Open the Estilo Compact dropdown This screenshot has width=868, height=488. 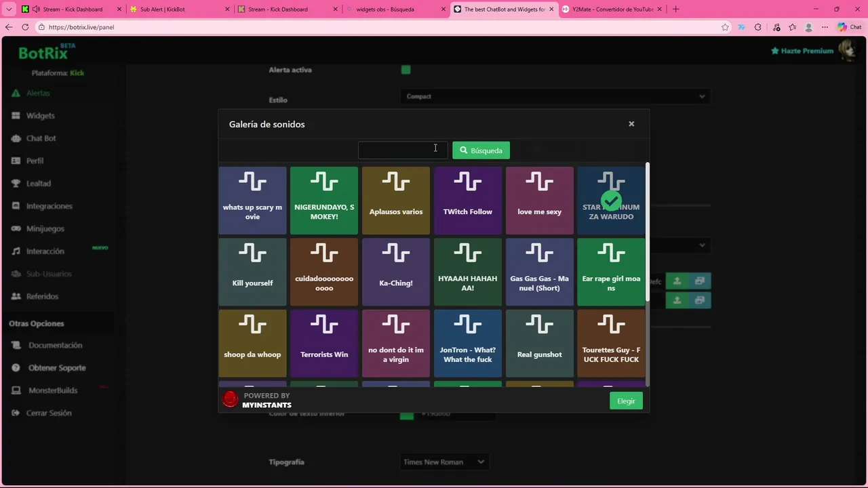(555, 96)
